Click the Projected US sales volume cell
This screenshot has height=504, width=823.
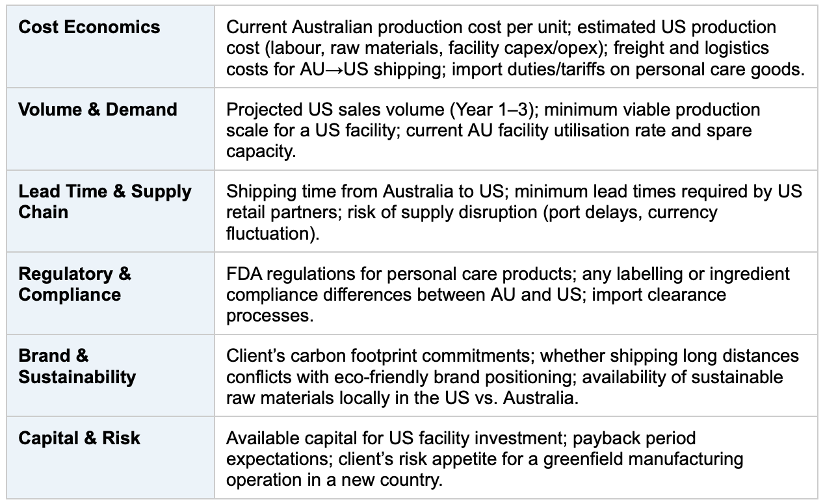coord(516,129)
